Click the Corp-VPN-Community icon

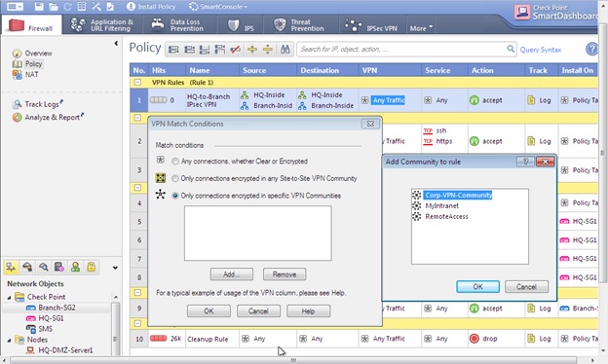(x=416, y=196)
